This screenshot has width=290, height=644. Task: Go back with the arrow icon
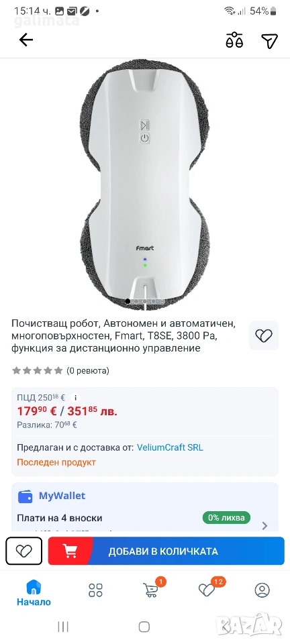26,40
